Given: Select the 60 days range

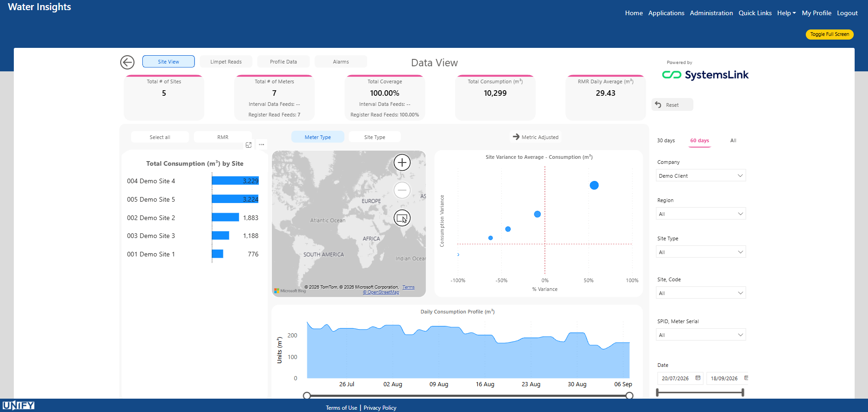Looking at the screenshot, I should pyautogui.click(x=699, y=140).
